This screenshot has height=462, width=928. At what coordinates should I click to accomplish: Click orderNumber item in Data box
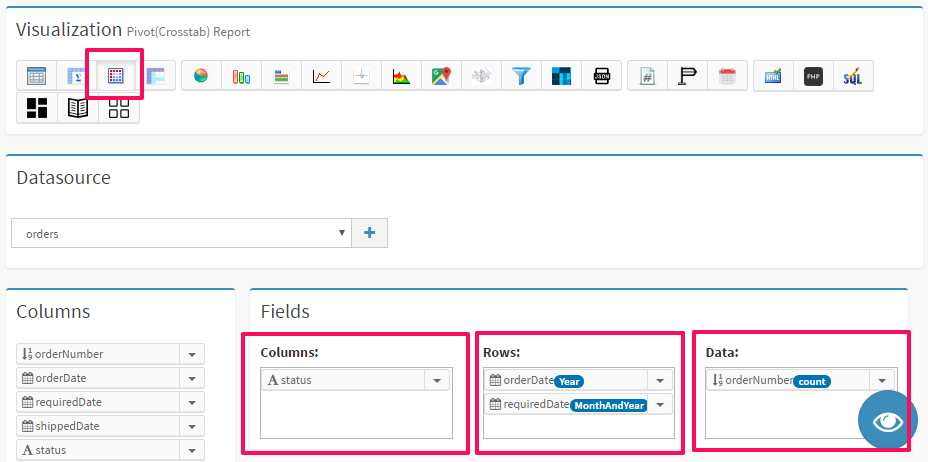[x=788, y=381]
